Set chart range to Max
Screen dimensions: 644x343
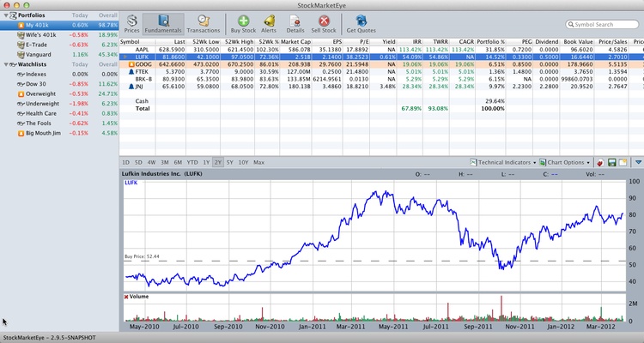coord(258,162)
